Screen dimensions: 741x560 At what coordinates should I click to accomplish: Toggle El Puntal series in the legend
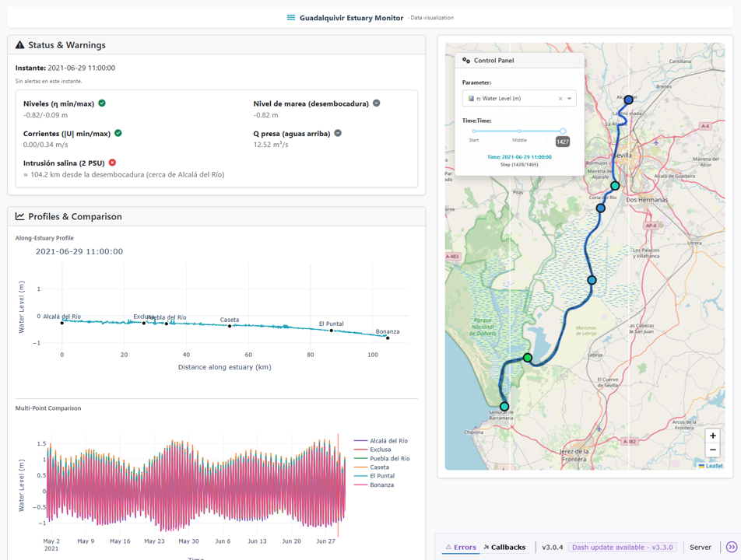tap(374, 476)
